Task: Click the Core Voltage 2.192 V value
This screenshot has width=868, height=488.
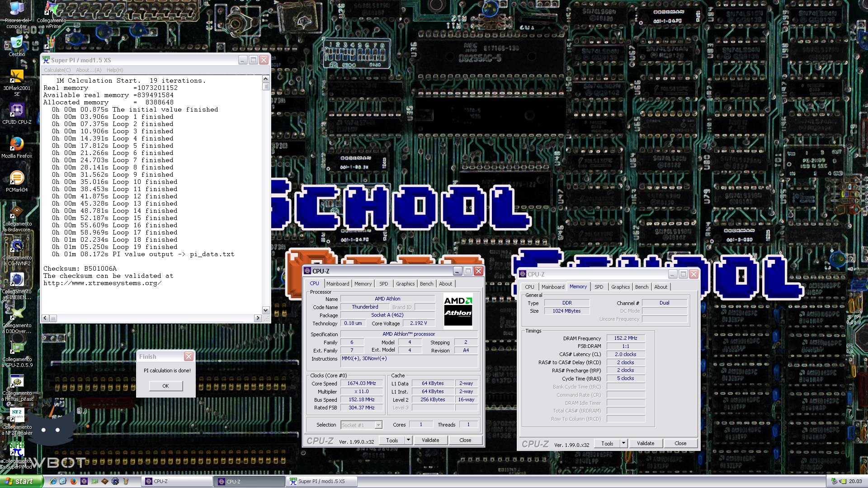Action: pyautogui.click(x=418, y=323)
